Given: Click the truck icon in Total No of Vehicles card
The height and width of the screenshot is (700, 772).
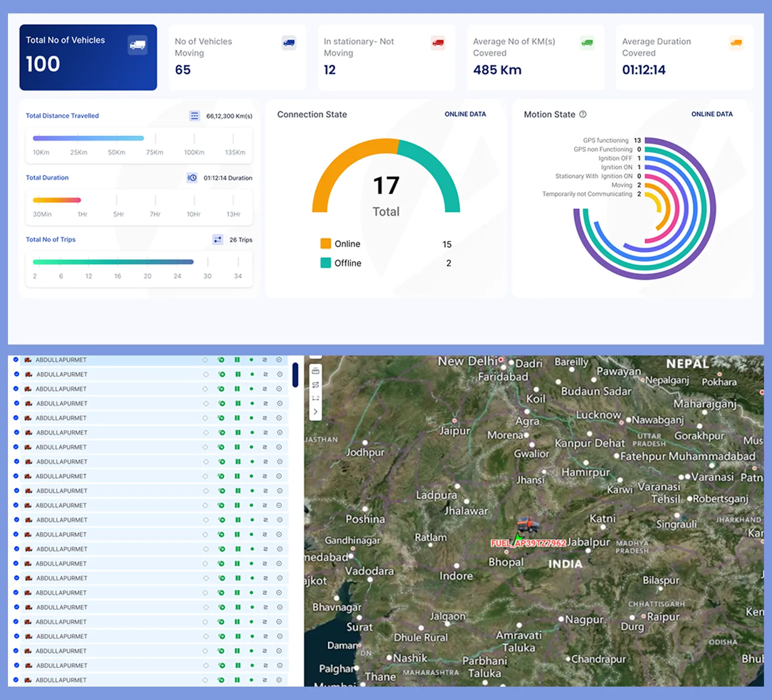Looking at the screenshot, I should tap(137, 45).
